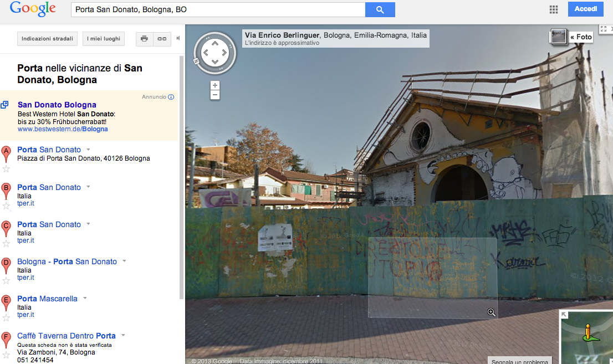Click the print icon
Image resolution: width=613 pixels, height=364 pixels.
click(x=144, y=39)
